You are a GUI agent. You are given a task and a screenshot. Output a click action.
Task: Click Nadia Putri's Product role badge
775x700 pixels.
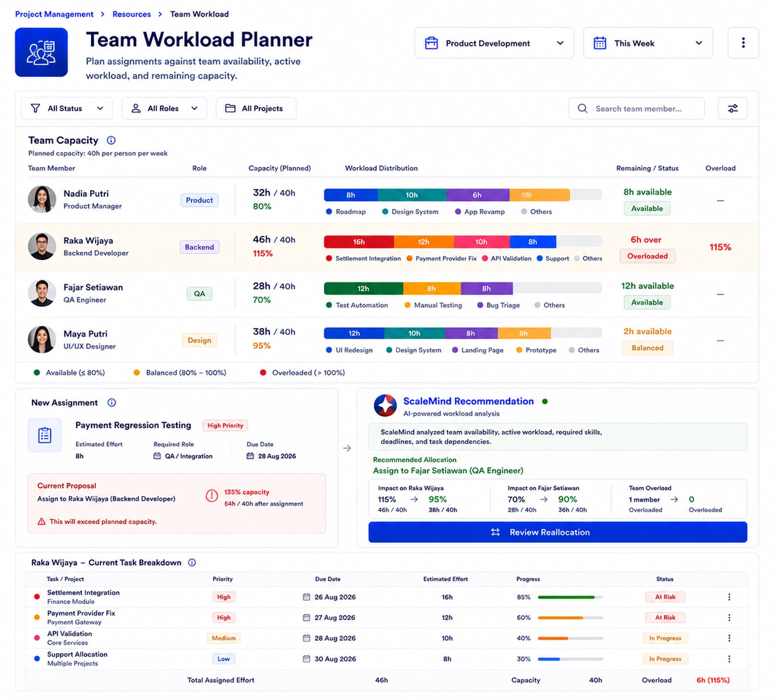pos(199,200)
